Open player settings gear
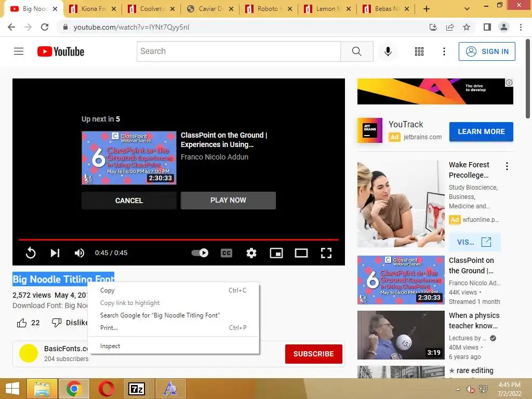This screenshot has width=532, height=399. pos(251,253)
